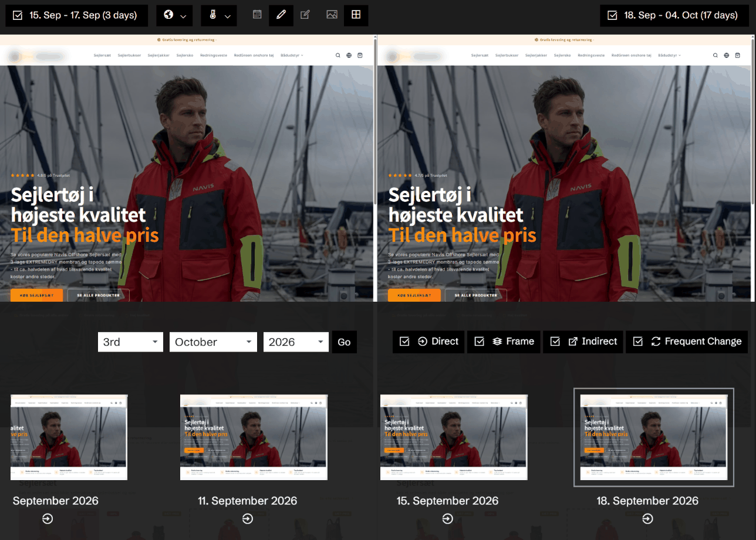Select the pencil tool in the top toolbar
This screenshot has width=756, height=540.
pyautogui.click(x=281, y=15)
